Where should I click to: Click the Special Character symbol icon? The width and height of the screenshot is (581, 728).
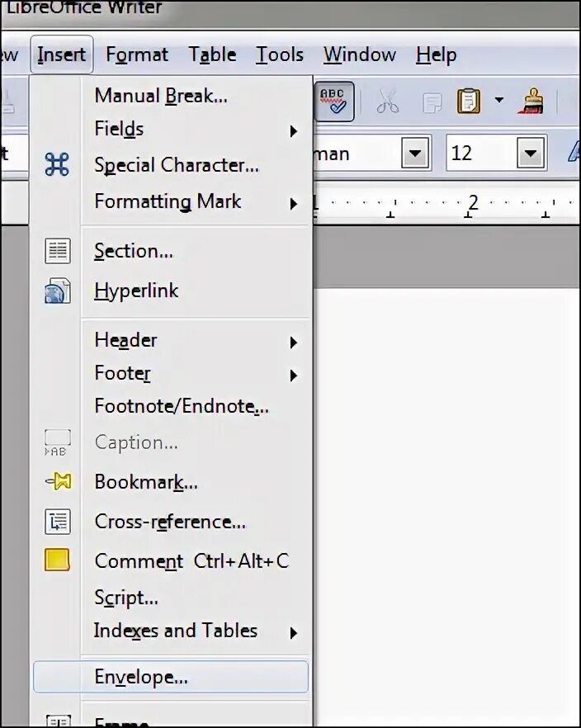pyautogui.click(x=57, y=165)
